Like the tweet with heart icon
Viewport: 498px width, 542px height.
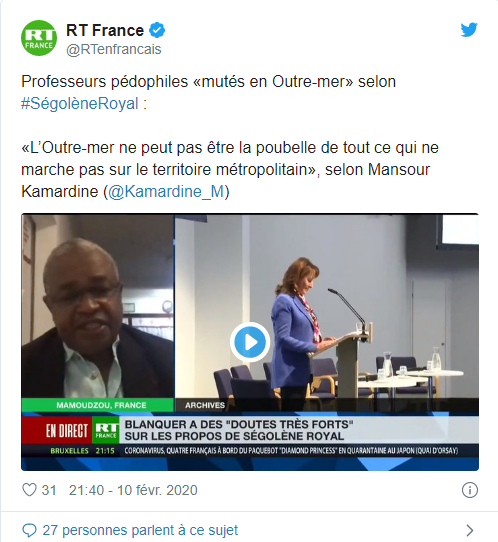[29, 490]
